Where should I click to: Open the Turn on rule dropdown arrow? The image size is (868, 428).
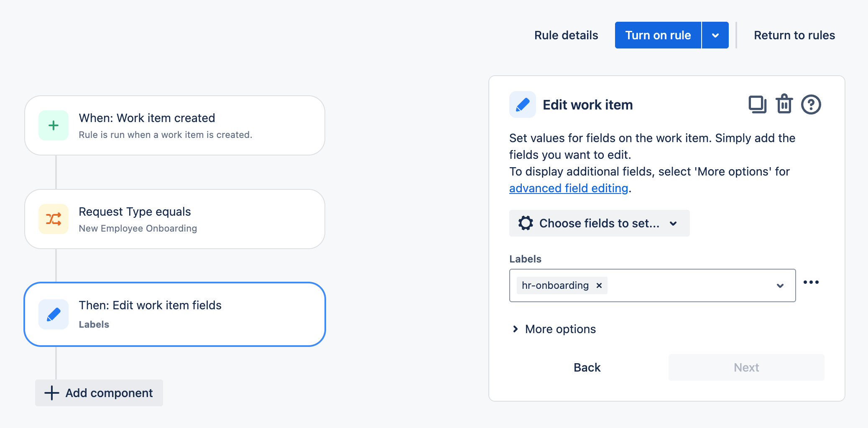point(715,36)
